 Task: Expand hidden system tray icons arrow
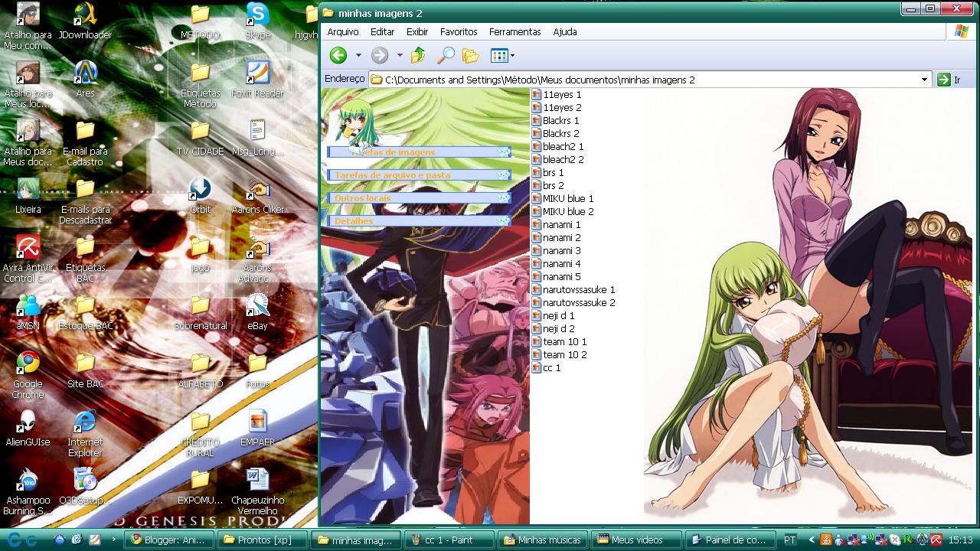[x=812, y=540]
